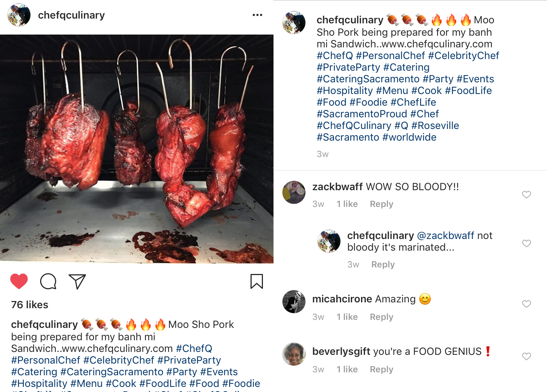This screenshot has width=547, height=392.
Task: View the 76 likes list
Action: 30,305
